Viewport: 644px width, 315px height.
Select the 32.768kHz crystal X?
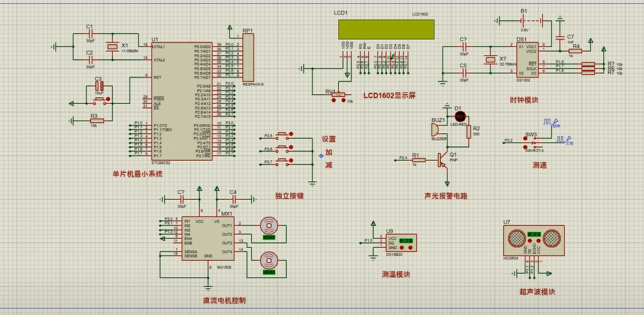pyautogui.click(x=489, y=59)
